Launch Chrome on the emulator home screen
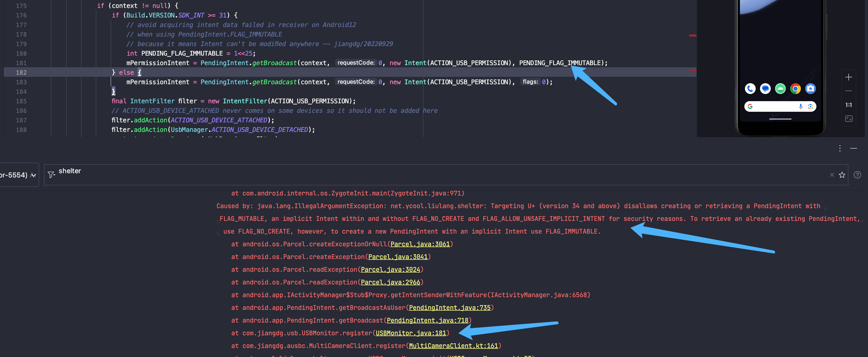Viewport: 868px width, 357px height. 795,89
